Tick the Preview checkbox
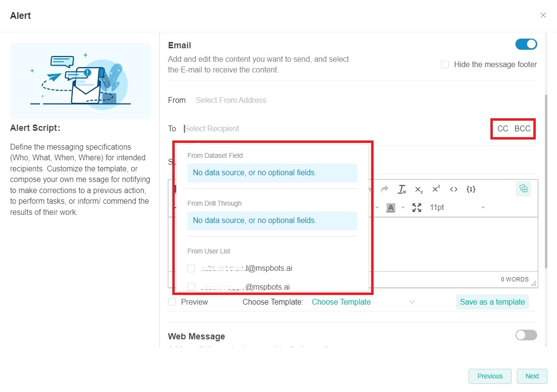This screenshot has width=557, height=392. pyautogui.click(x=172, y=302)
